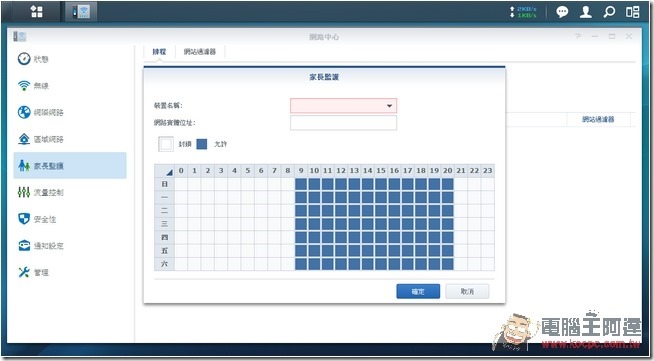Confirm with the 確定 button
The height and width of the screenshot is (361, 654).
418,291
